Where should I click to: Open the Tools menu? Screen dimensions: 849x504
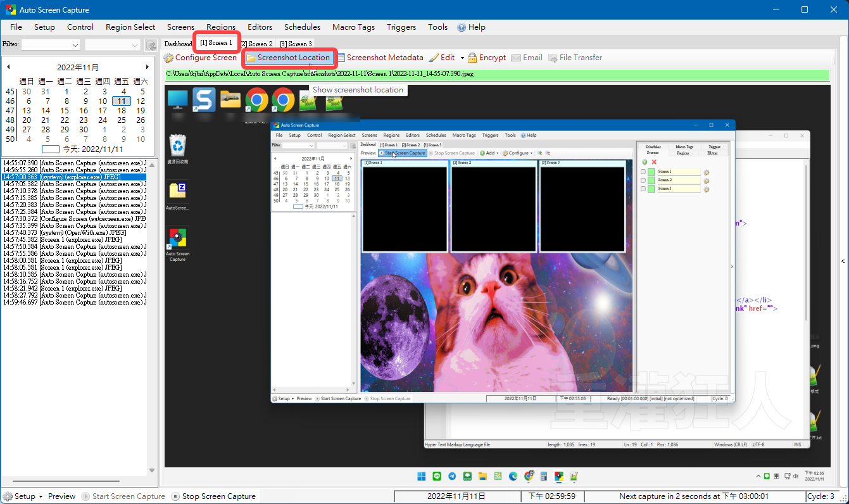click(x=437, y=27)
